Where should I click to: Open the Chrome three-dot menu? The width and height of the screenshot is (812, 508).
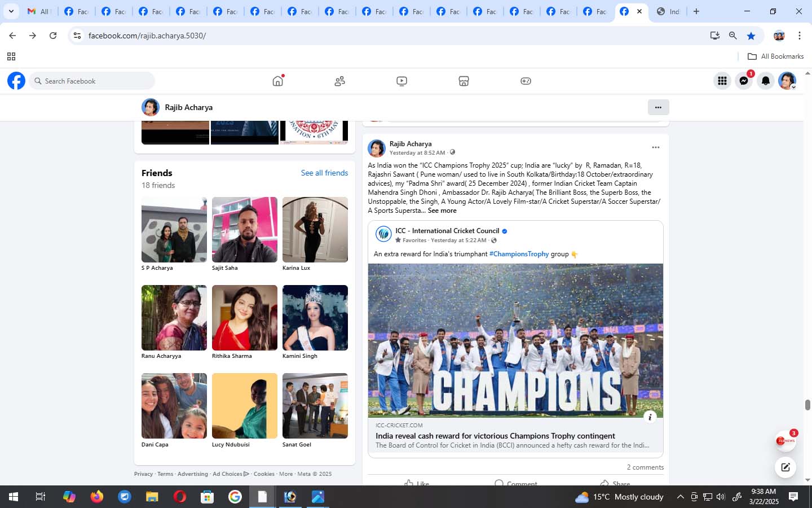tap(799, 36)
